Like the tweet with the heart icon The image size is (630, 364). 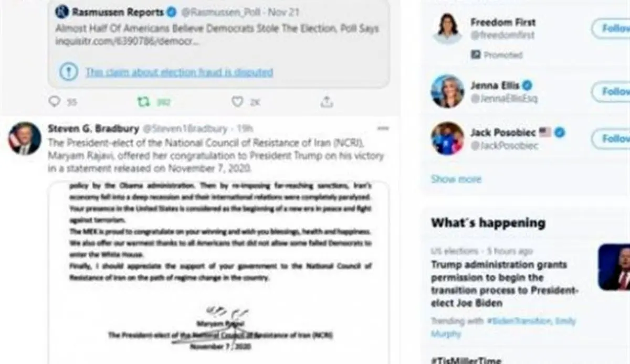(x=237, y=102)
